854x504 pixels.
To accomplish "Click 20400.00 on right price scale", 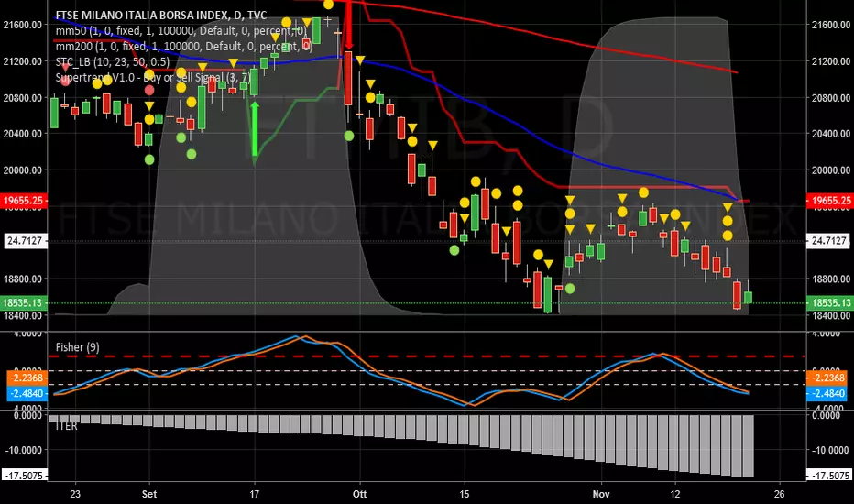I will (830, 134).
